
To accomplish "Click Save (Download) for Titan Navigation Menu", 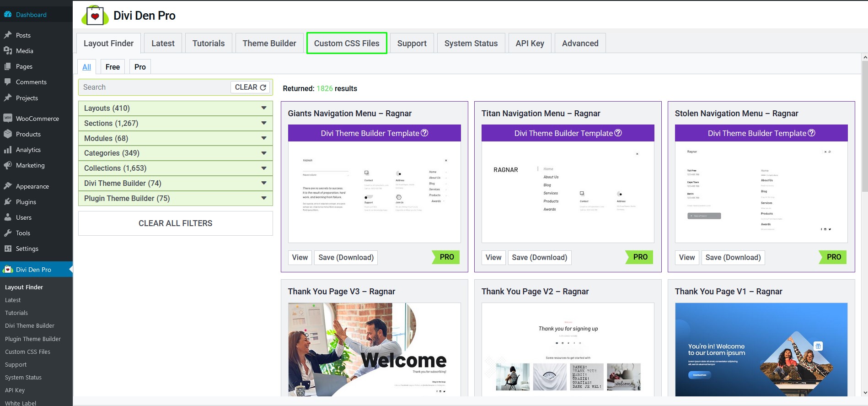I will (x=539, y=257).
